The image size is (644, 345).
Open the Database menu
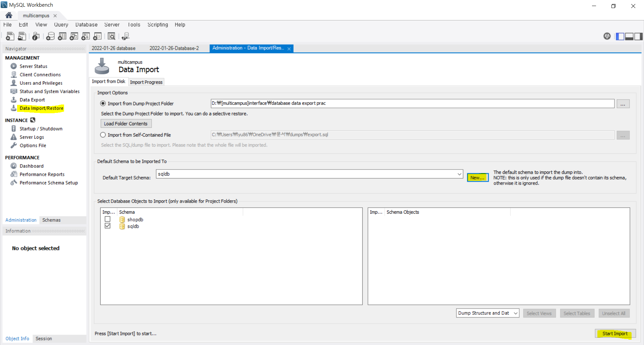[x=86, y=25]
